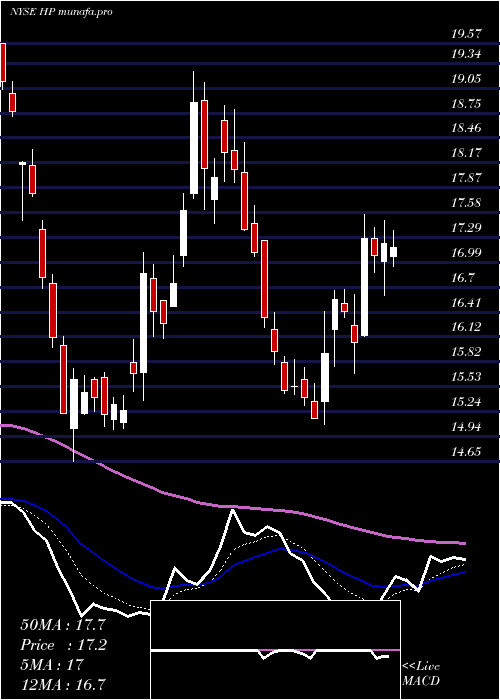Select the 14.94 price axis label
This screenshot has width=500, height=700.
pos(467,427)
